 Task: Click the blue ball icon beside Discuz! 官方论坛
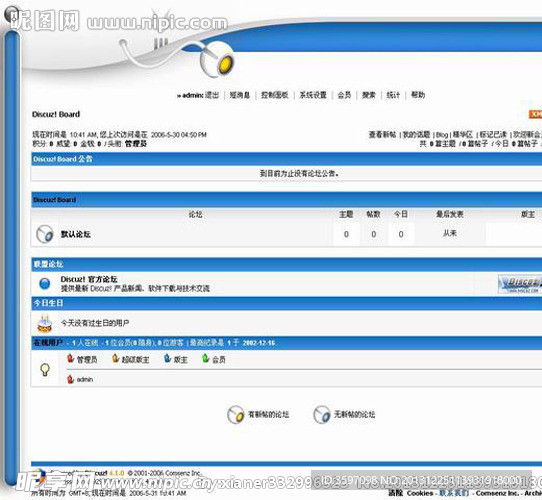(45, 284)
